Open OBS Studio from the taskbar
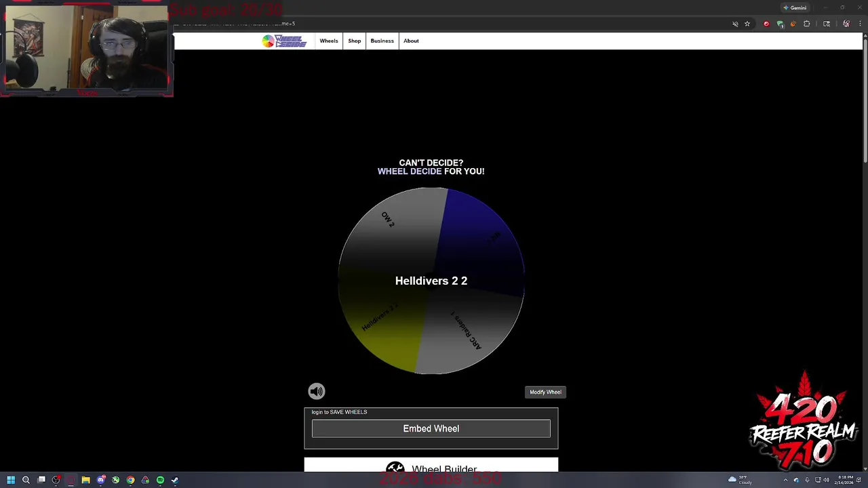868x488 pixels. click(x=56, y=480)
